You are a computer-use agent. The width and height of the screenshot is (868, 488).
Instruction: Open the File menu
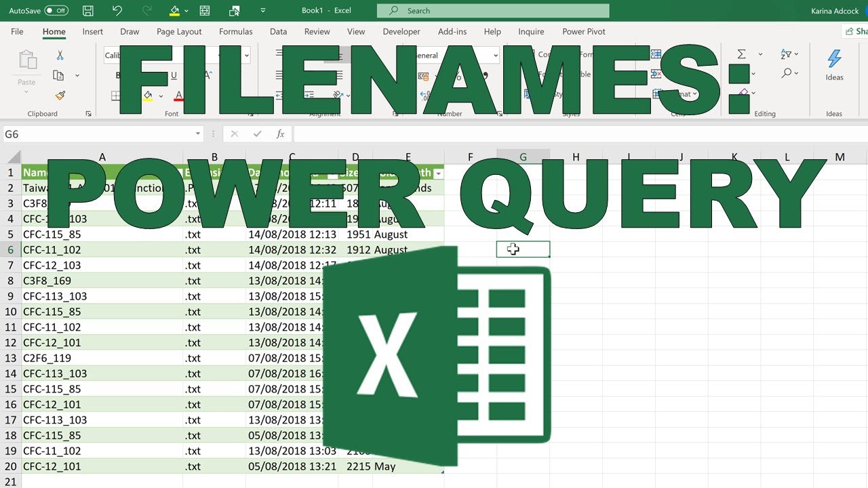click(17, 31)
